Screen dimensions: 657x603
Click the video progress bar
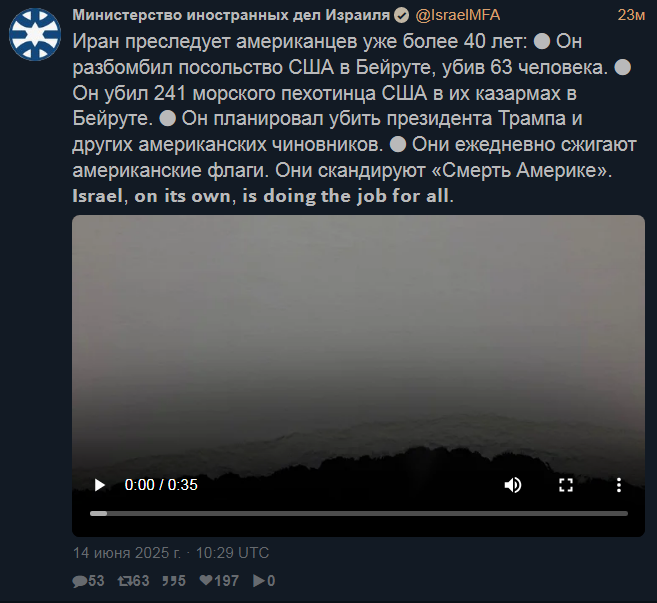pyautogui.click(x=359, y=513)
